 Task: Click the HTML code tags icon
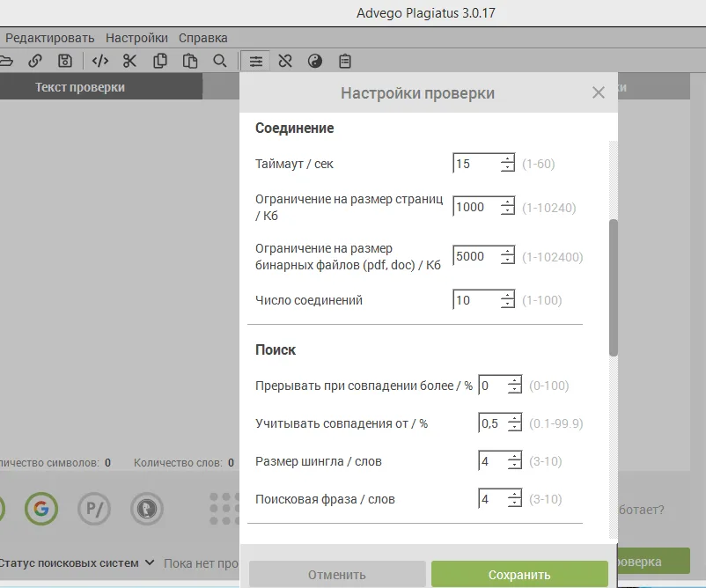(x=100, y=61)
